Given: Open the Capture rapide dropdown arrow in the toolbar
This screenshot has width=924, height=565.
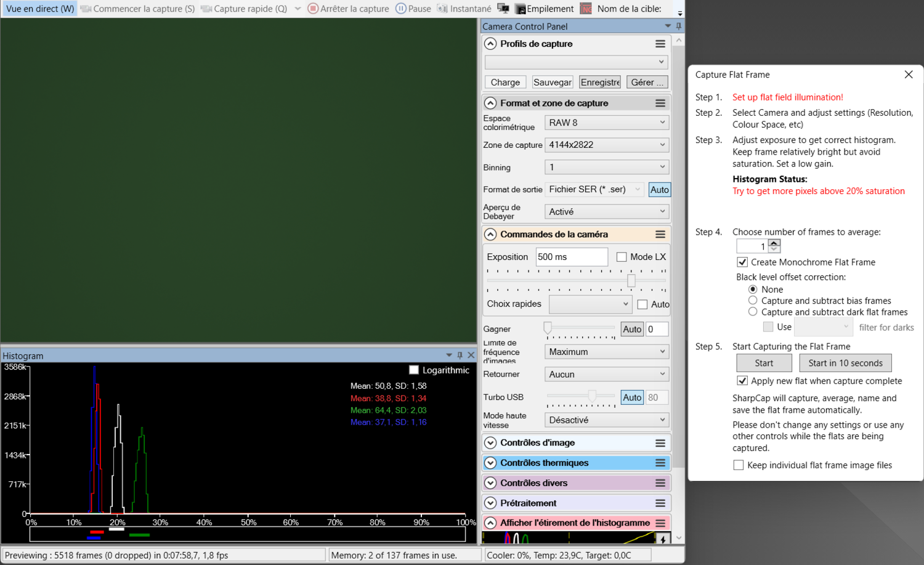Looking at the screenshot, I should [x=298, y=9].
